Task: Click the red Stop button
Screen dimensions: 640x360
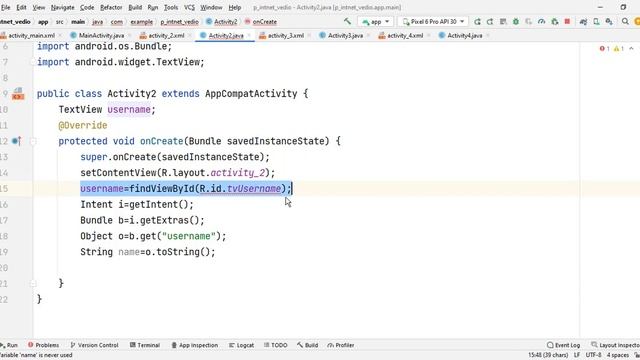Action: 567,22
